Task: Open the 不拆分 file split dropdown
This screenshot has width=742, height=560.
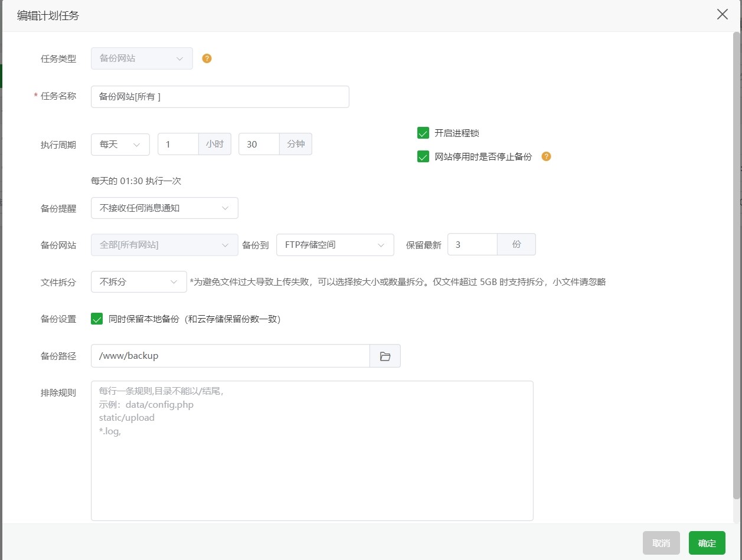Action: tap(139, 281)
